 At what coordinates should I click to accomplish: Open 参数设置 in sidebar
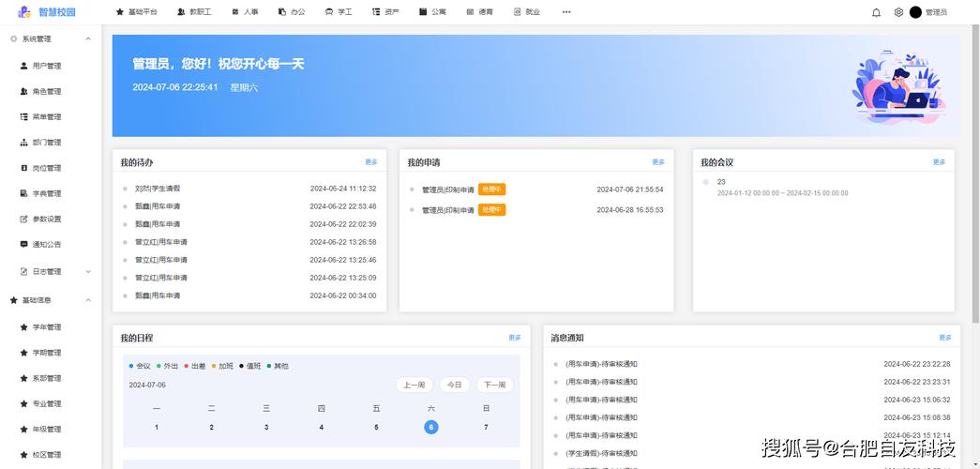click(x=46, y=219)
